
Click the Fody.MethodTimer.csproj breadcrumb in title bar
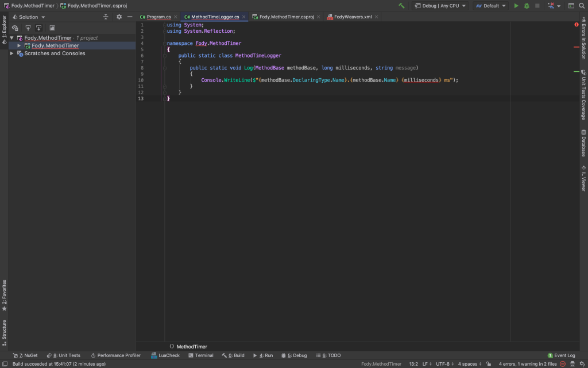pos(94,6)
